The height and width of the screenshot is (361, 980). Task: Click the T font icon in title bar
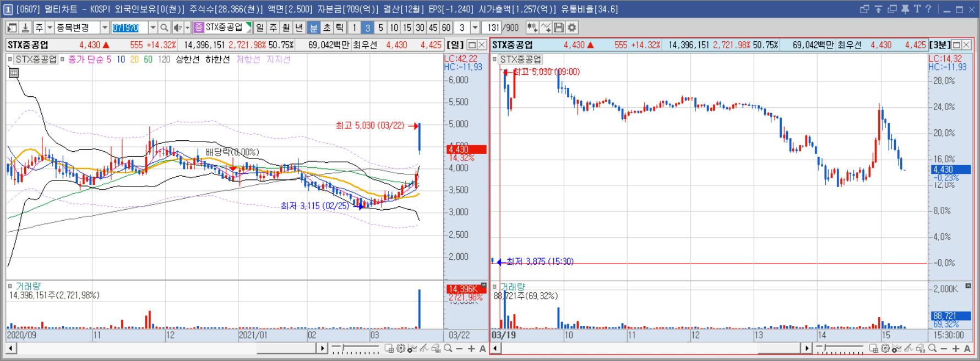click(x=917, y=9)
